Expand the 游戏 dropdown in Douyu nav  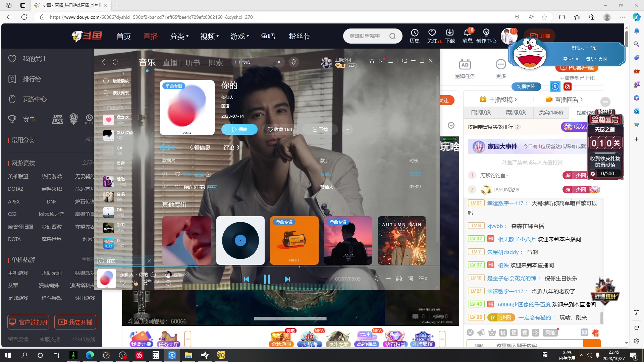pyautogui.click(x=239, y=36)
